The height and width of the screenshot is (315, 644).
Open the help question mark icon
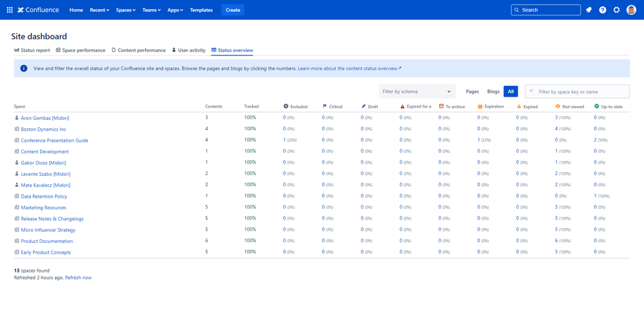[x=603, y=10]
